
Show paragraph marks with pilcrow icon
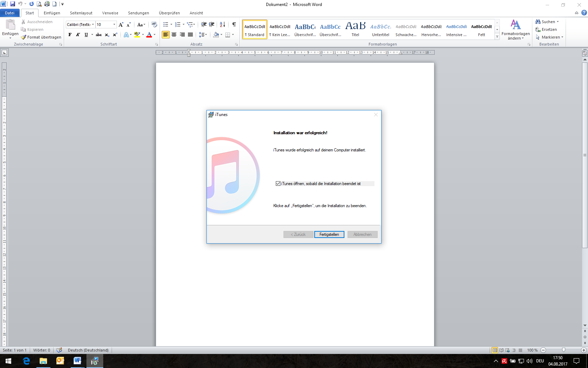(234, 25)
